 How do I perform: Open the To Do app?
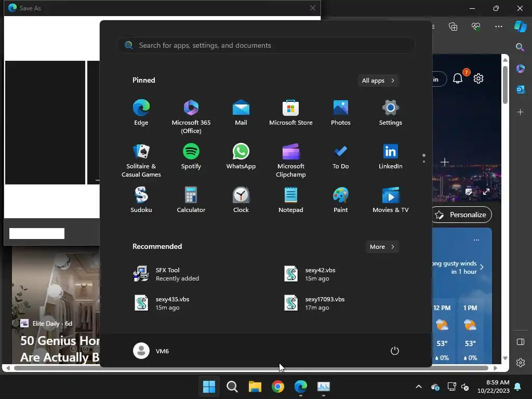[341, 157]
